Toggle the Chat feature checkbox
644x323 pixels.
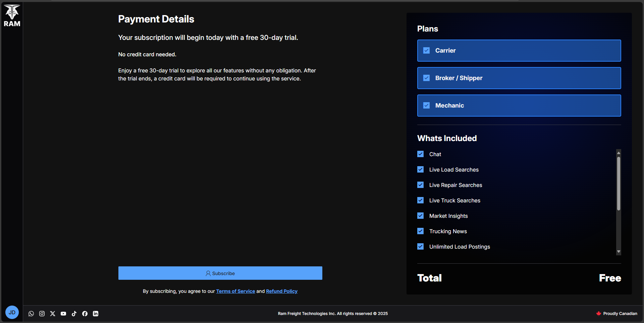pos(421,154)
